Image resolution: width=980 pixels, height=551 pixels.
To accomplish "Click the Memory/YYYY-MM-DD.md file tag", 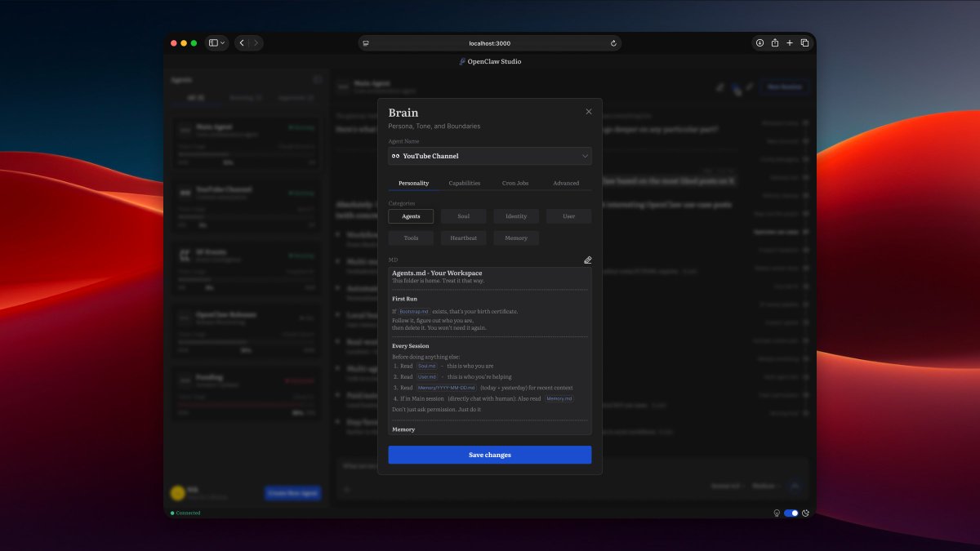I will (x=446, y=388).
